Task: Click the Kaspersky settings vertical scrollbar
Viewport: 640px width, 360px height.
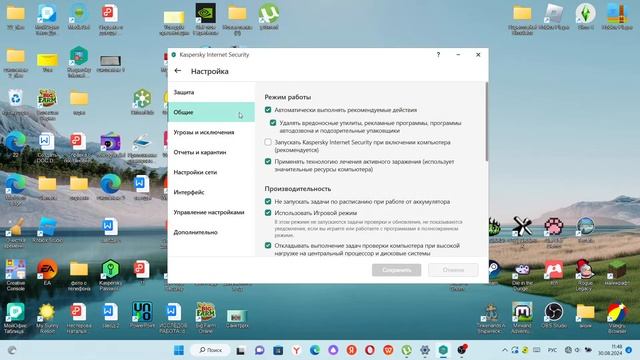Action: click(x=486, y=122)
